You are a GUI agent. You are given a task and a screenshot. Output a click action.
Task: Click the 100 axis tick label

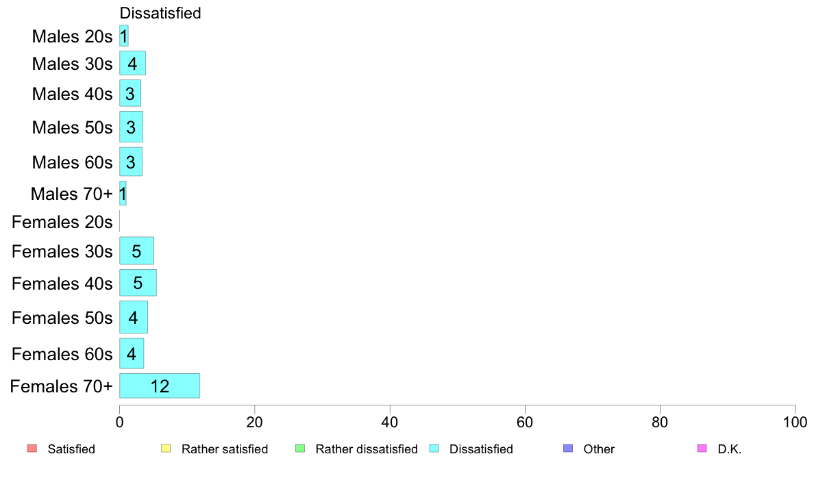[x=795, y=423]
